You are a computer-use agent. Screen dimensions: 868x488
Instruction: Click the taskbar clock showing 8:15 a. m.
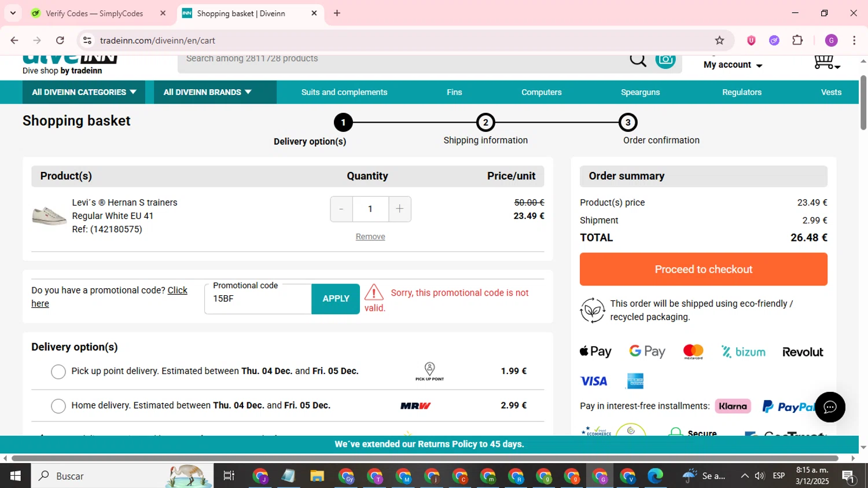pyautogui.click(x=812, y=476)
